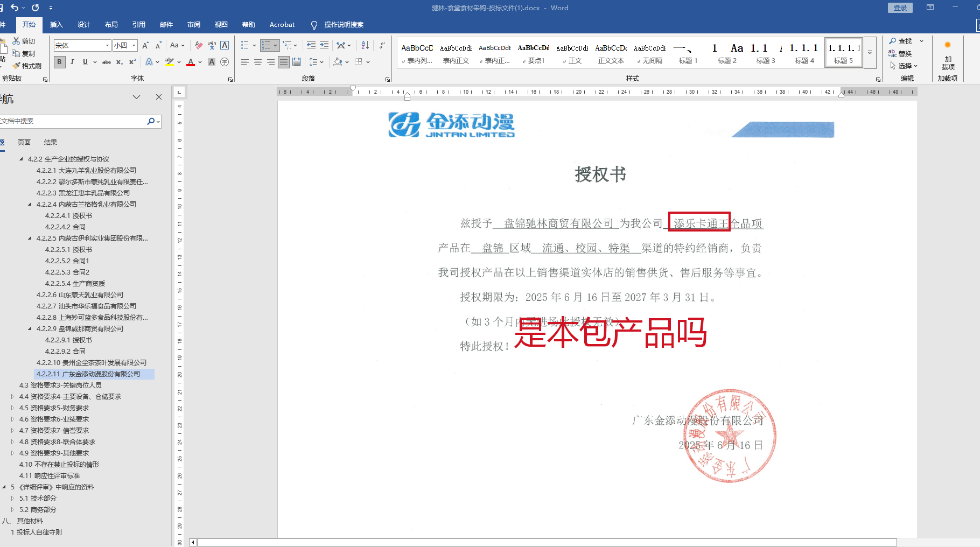The width and height of the screenshot is (980, 547).
Task: Expand the styles gallery with the More arrow
Action: pos(870,52)
